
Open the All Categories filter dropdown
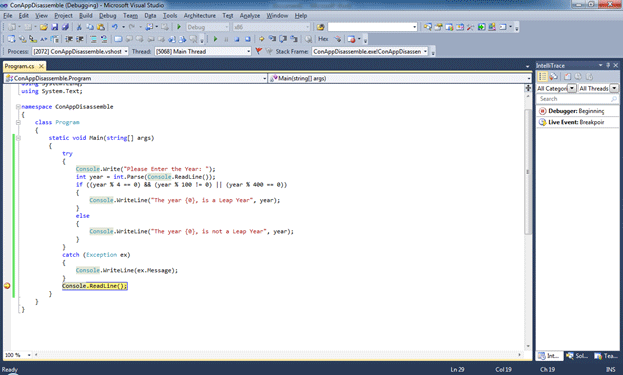pyautogui.click(x=572, y=88)
